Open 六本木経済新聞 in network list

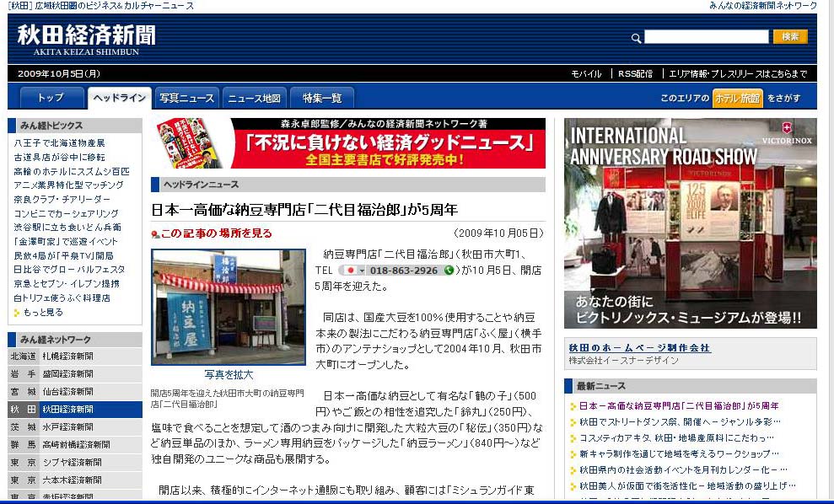click(x=72, y=480)
